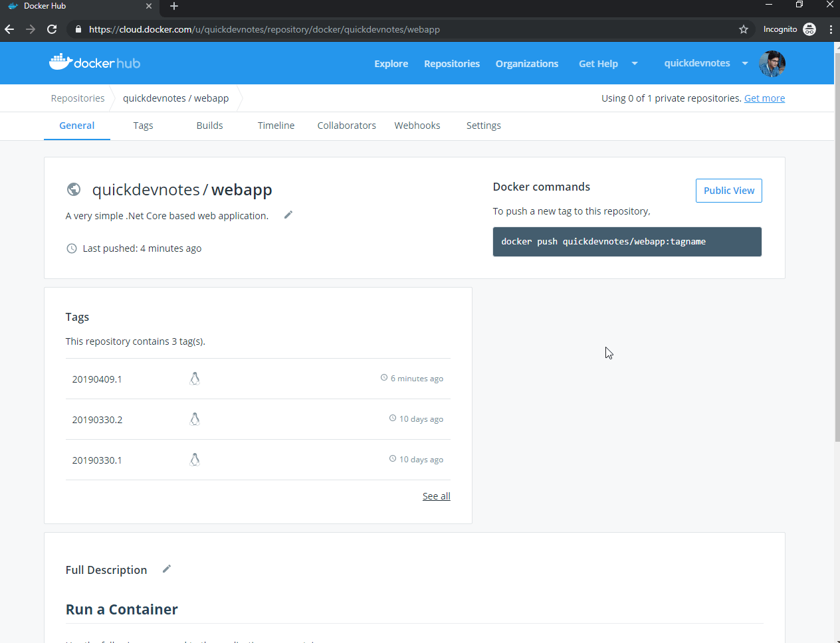Open a new browser tab
This screenshot has width=840, height=643.
click(174, 6)
